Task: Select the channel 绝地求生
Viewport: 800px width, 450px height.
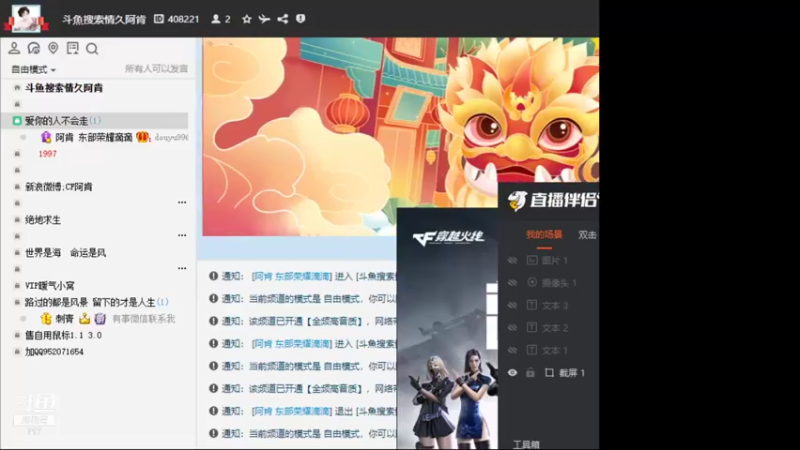Action: pos(43,220)
